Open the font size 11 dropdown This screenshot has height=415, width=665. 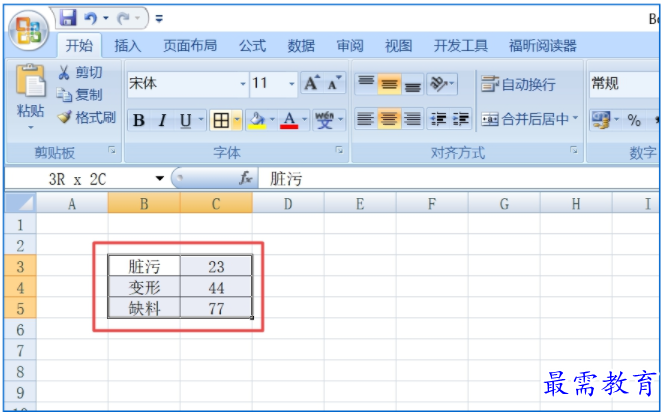tap(292, 84)
